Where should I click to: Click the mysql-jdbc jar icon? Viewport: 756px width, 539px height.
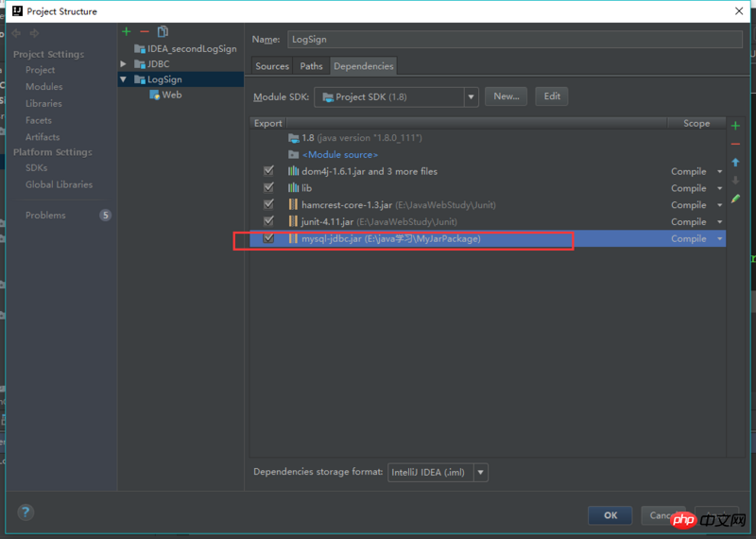pos(293,238)
